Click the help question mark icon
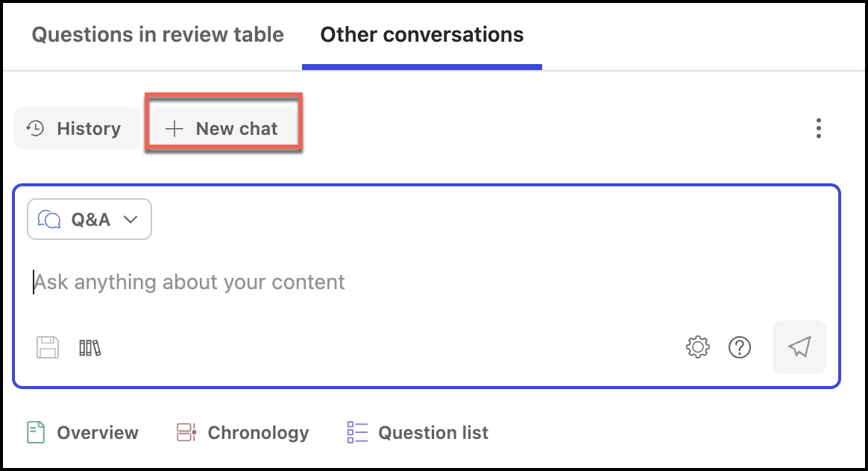Viewport: 868px width, 471px height. (739, 347)
